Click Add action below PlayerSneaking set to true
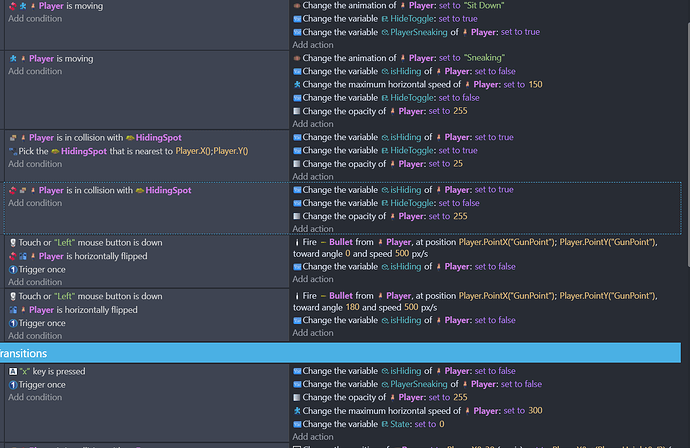690x448 pixels. pos(313,45)
